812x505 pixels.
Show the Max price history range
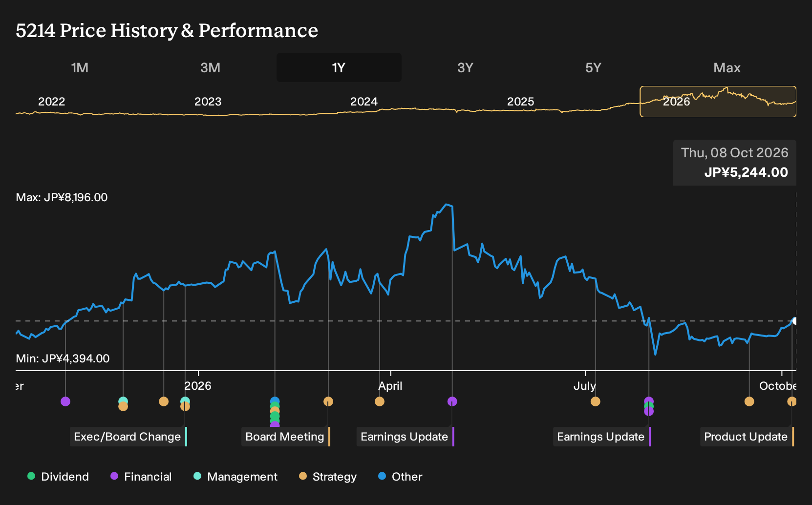[x=727, y=68]
